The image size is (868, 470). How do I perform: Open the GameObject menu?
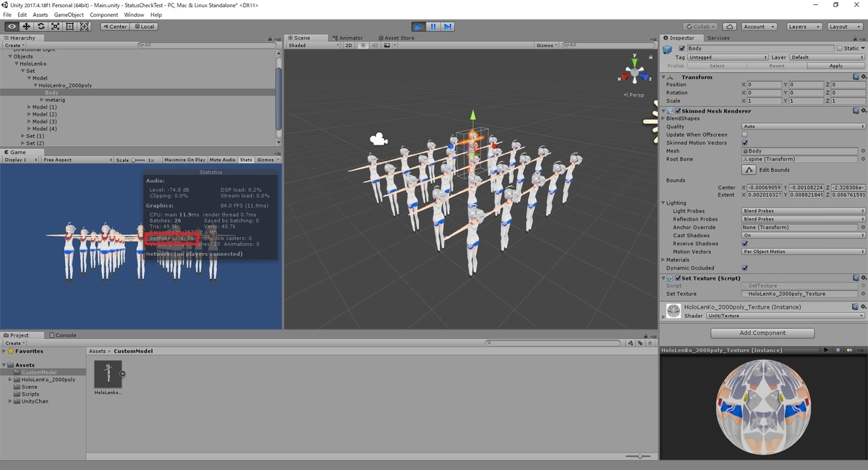[69, 14]
